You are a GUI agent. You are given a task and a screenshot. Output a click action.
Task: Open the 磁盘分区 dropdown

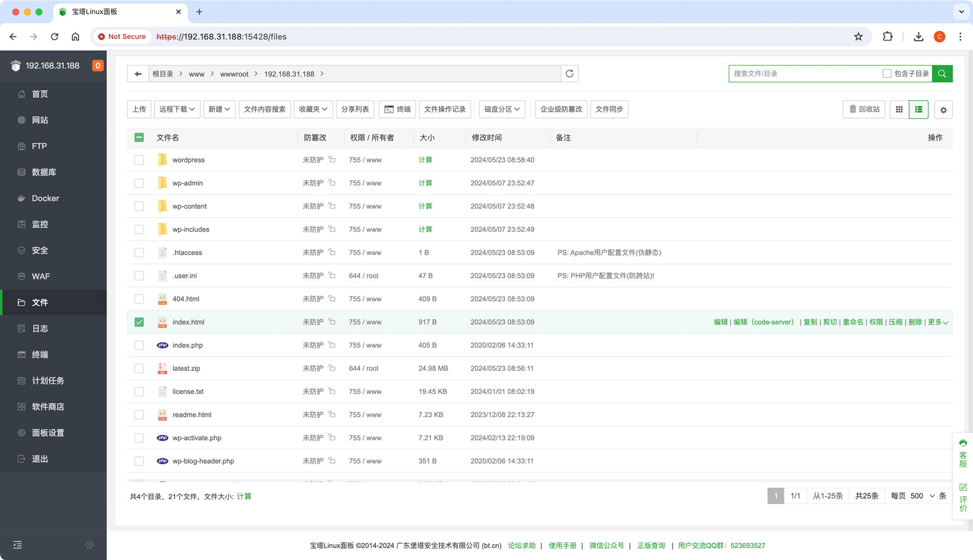click(x=502, y=109)
